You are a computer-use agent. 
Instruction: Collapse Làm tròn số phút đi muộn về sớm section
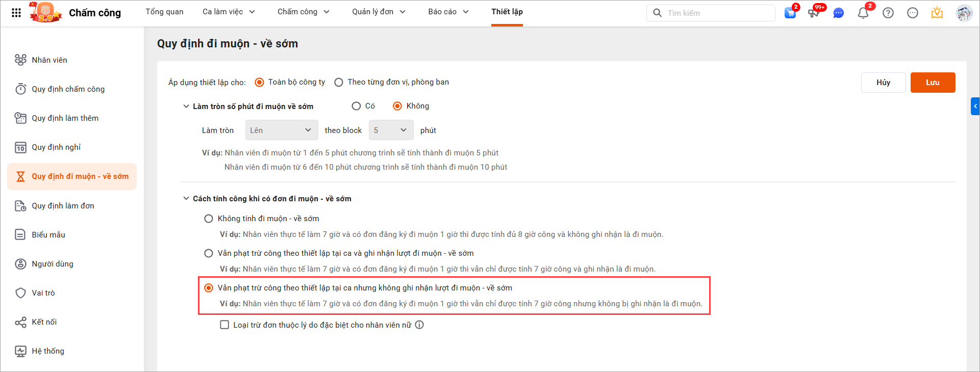186,107
